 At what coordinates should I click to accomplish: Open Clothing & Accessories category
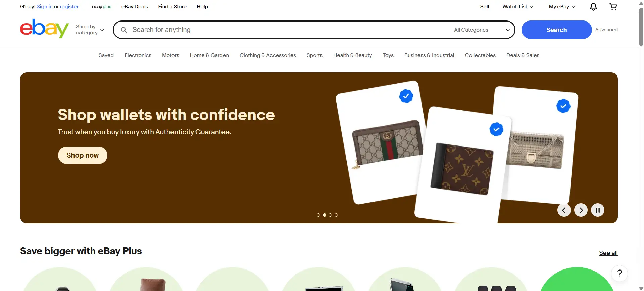(x=268, y=55)
